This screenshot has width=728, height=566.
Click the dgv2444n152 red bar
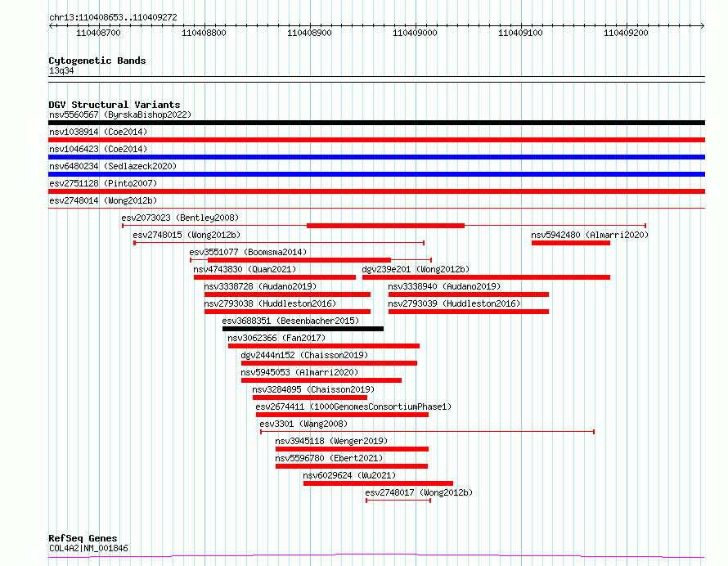click(x=329, y=363)
